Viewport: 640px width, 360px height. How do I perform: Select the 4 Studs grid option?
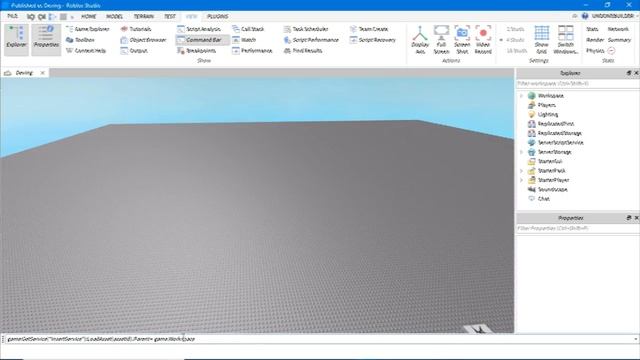pyautogui.click(x=515, y=40)
